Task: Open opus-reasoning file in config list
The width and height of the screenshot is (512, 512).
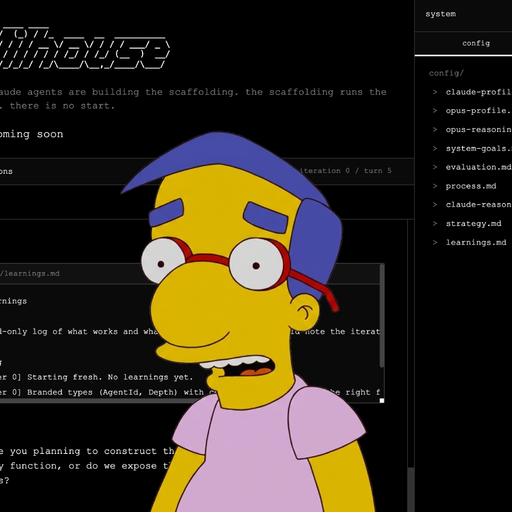Action: pos(479,130)
